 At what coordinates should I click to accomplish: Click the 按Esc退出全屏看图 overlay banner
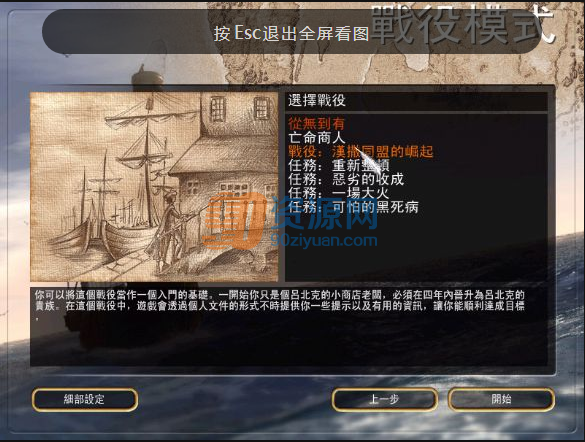click(291, 33)
